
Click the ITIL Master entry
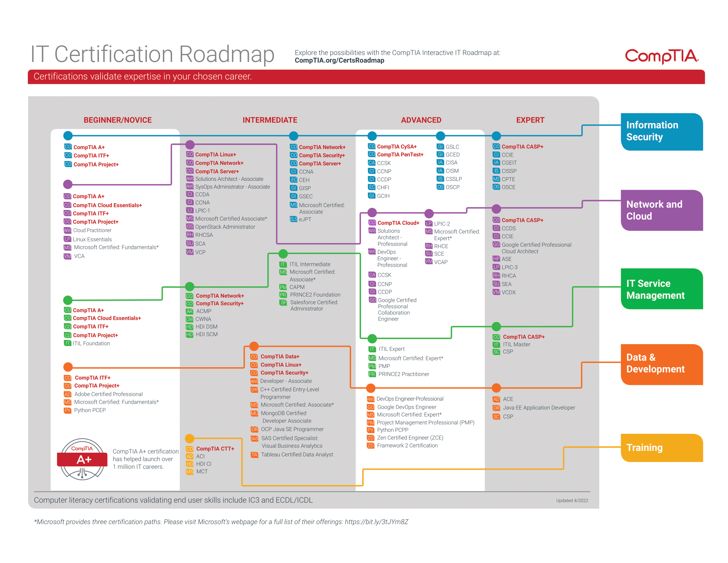coord(516,344)
